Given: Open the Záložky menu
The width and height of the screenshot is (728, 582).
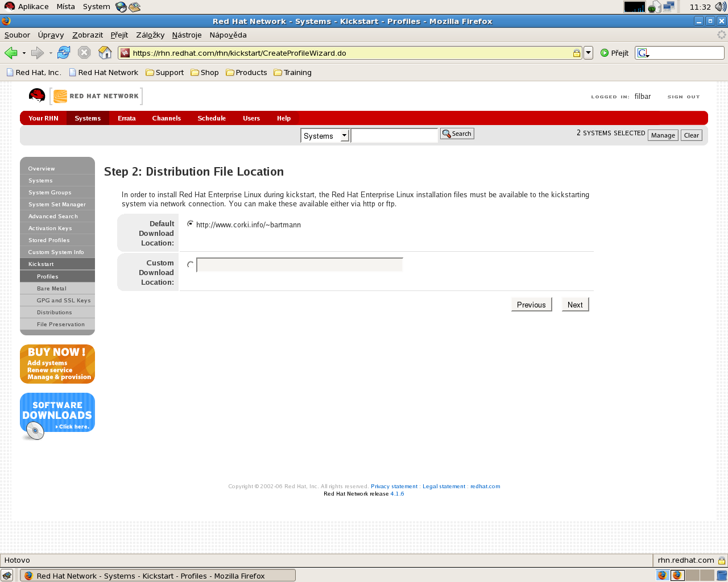Looking at the screenshot, I should (x=150, y=35).
